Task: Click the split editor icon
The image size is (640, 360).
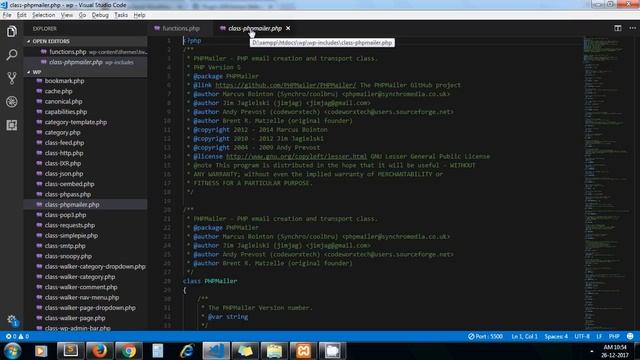Action: pyautogui.click(x=618, y=28)
